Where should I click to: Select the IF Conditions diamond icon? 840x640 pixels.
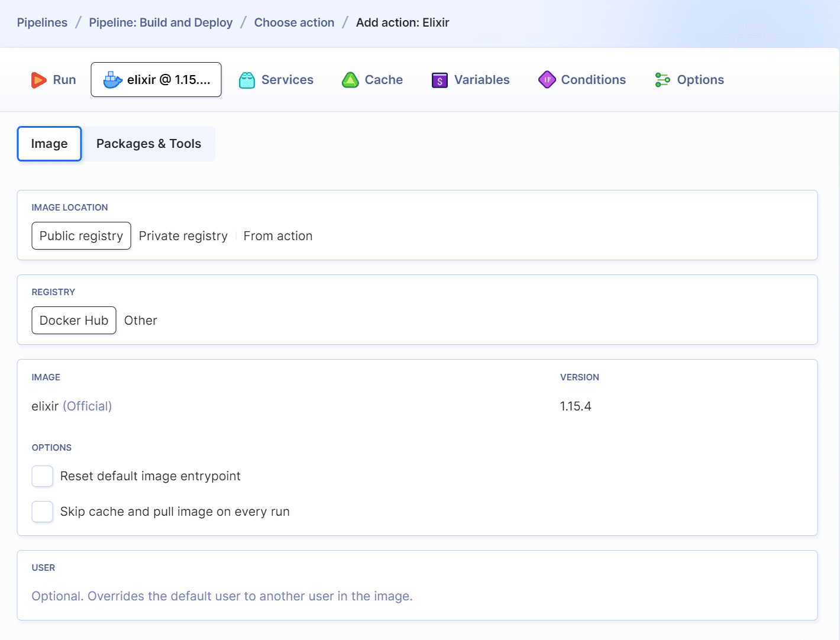coord(547,79)
